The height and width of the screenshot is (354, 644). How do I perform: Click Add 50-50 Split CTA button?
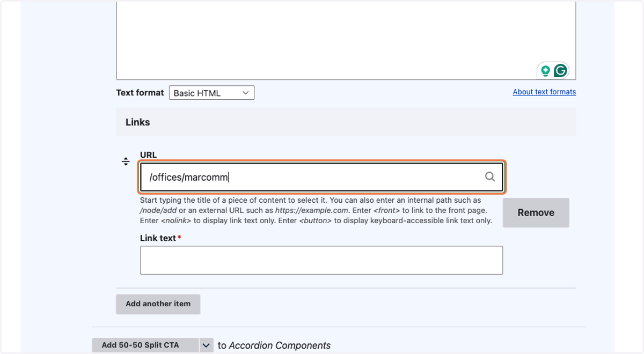(145, 345)
